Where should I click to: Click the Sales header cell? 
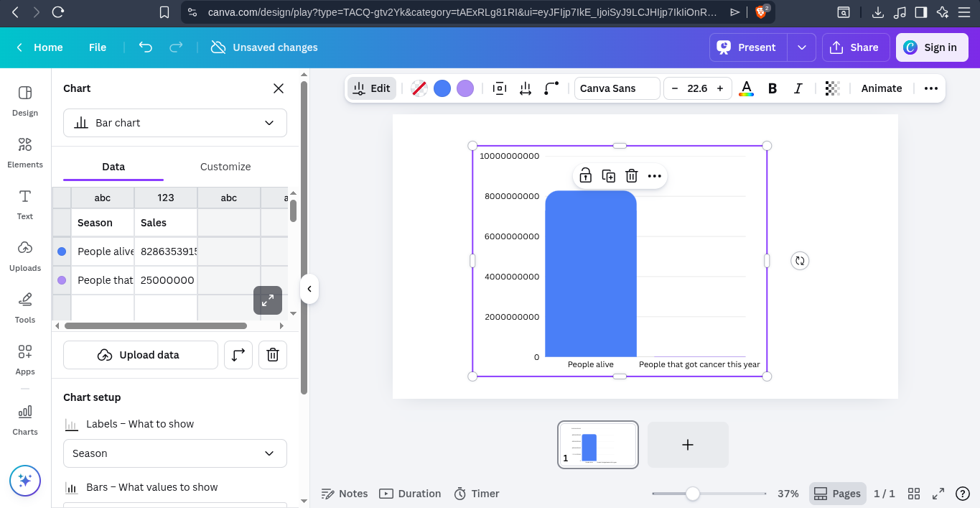coord(166,223)
